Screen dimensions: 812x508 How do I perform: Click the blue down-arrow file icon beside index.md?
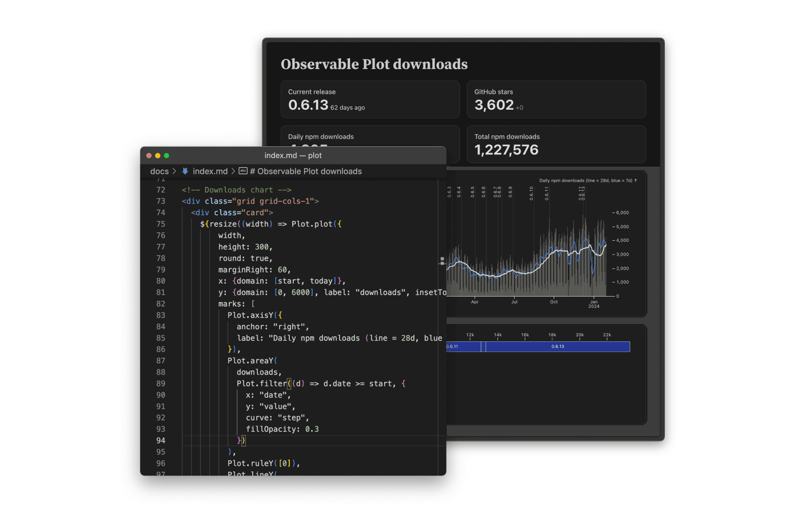tap(186, 171)
